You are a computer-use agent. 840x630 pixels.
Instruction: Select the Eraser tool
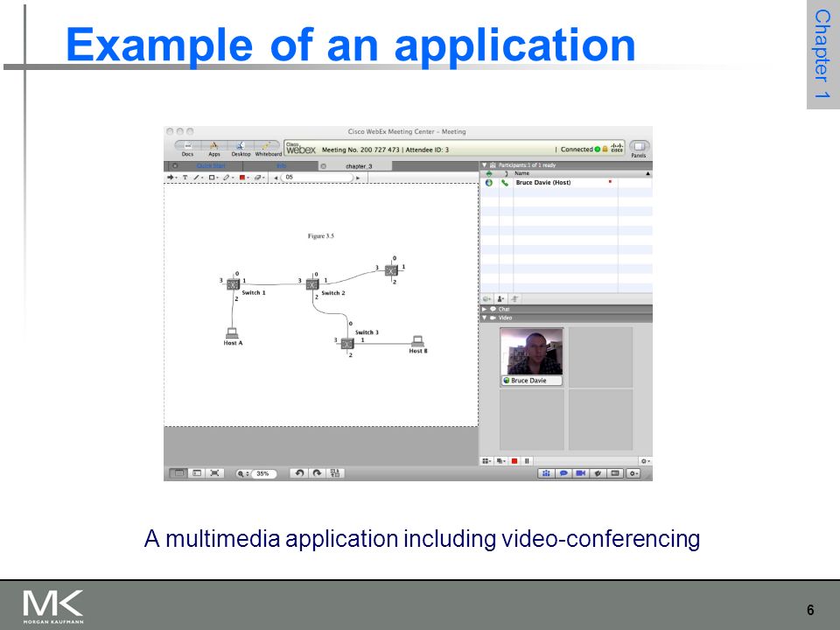point(259,178)
